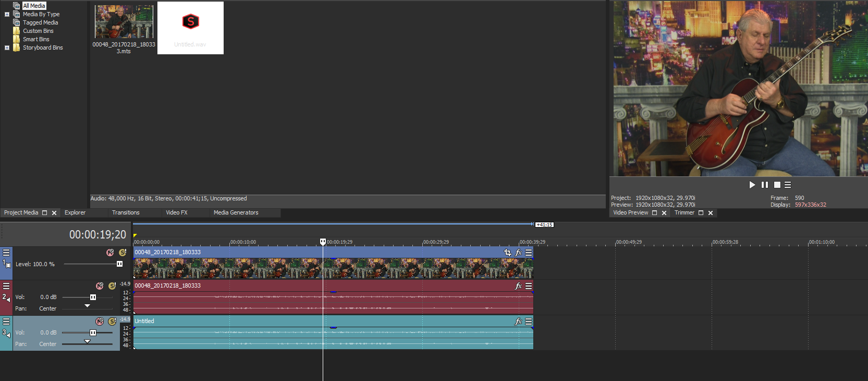Mute video track 1

coord(110,253)
